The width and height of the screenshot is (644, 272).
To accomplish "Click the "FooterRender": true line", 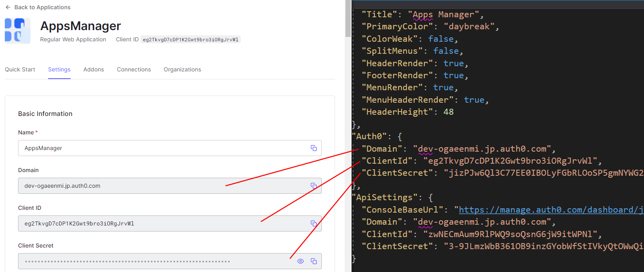I will [415, 75].
